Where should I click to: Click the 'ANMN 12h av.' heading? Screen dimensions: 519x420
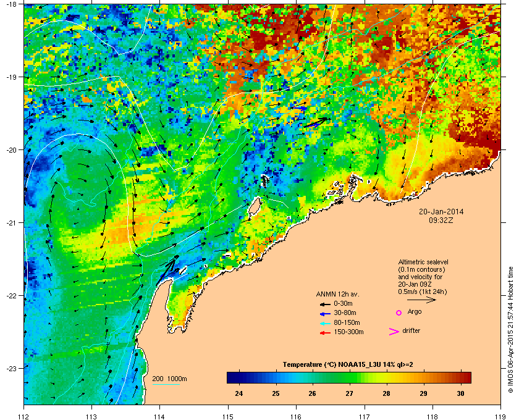337,294
